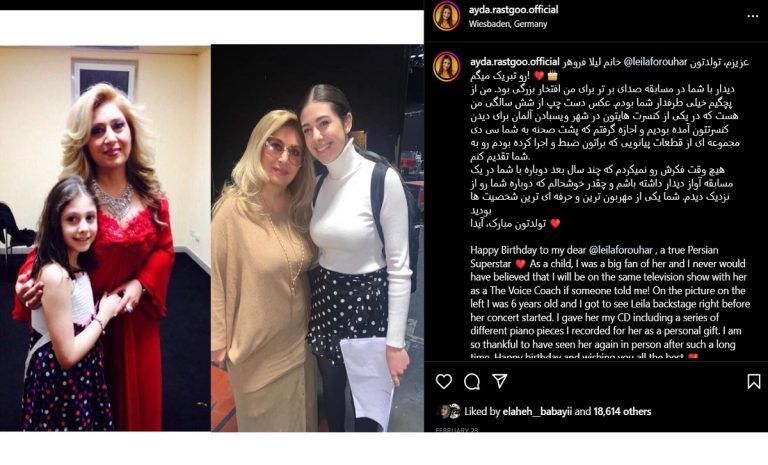The height and width of the screenshot is (465, 768).
Task: Click the Persian caption text block
Action: [609, 143]
